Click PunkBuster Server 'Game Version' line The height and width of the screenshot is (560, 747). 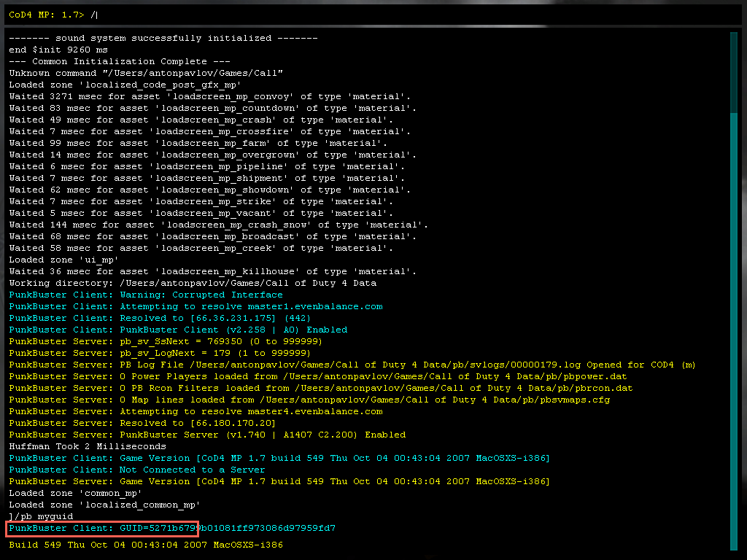click(279, 481)
